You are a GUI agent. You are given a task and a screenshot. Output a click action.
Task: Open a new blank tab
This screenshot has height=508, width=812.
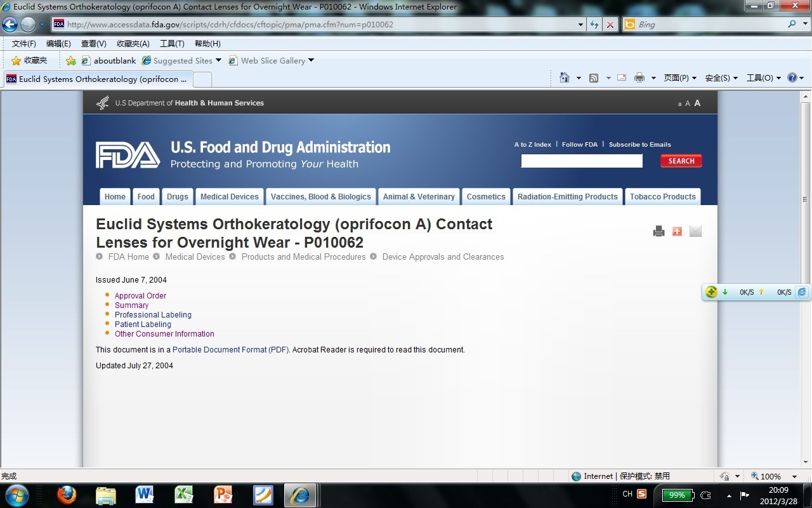click(x=202, y=79)
